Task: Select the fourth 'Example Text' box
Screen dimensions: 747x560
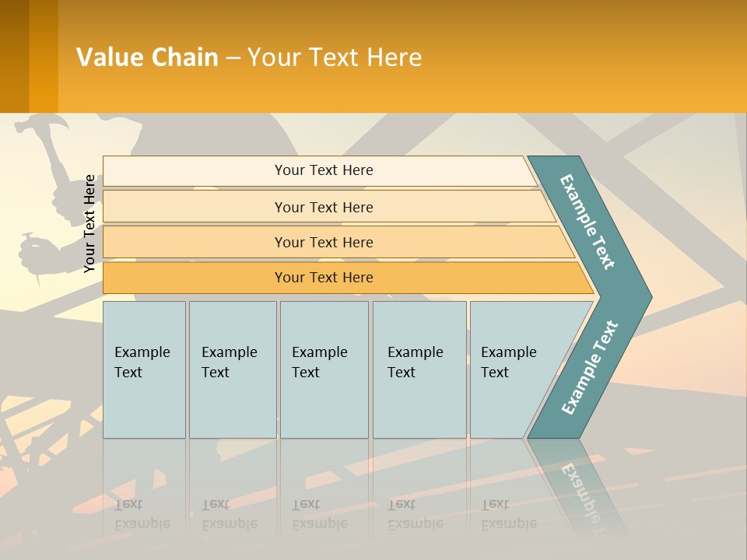Action: pos(419,369)
